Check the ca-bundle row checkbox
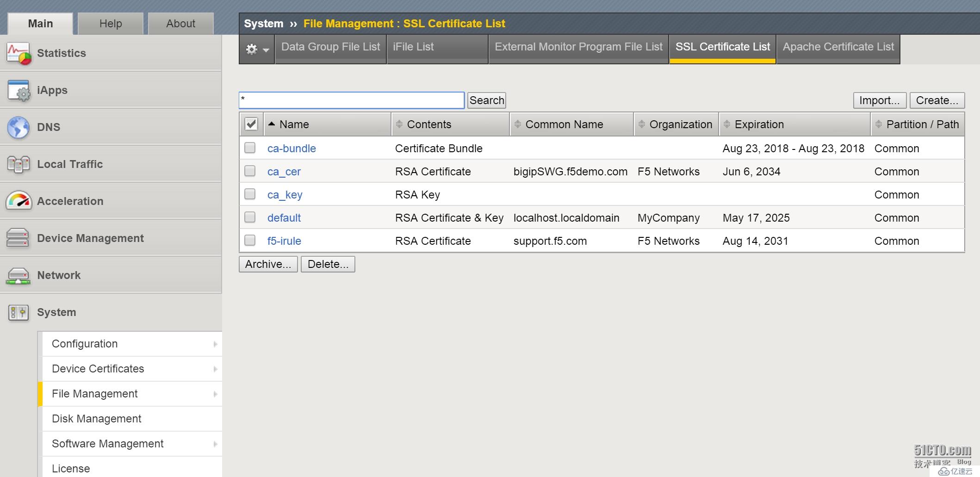 250,148
